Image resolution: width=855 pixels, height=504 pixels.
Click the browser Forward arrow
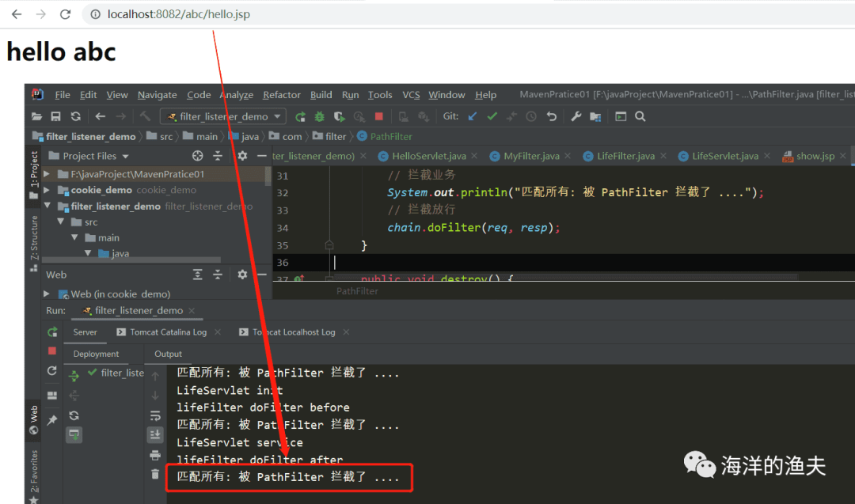[41, 14]
